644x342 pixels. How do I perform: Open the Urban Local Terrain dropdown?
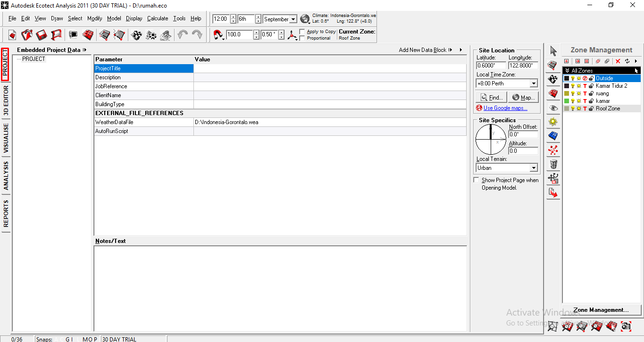coord(534,167)
